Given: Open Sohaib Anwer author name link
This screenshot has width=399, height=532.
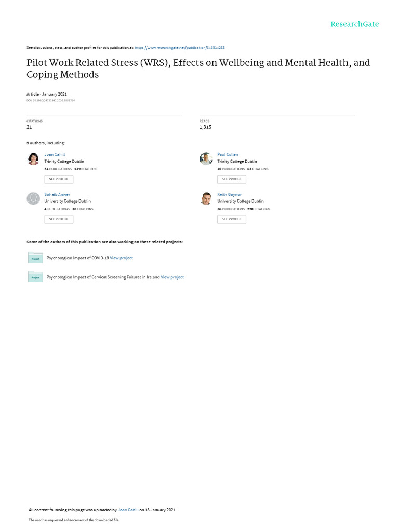Looking at the screenshot, I should (57, 194).
